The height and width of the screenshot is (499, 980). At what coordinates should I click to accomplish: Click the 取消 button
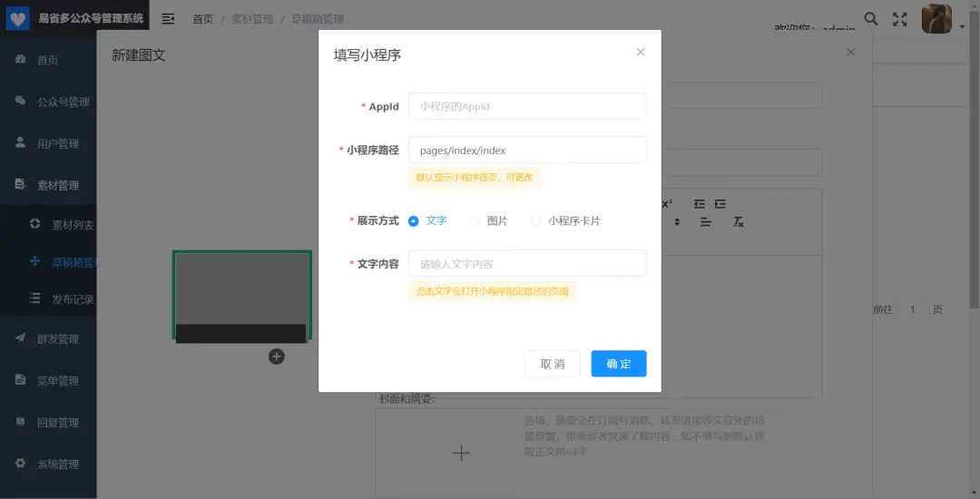point(553,364)
